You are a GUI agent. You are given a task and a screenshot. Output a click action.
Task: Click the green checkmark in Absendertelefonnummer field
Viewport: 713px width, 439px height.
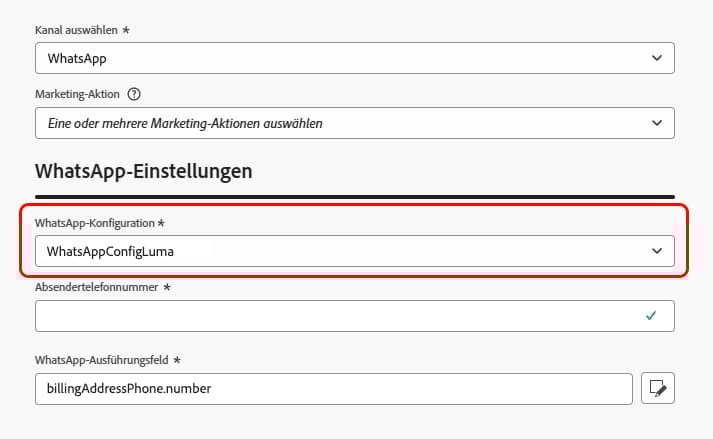point(651,315)
